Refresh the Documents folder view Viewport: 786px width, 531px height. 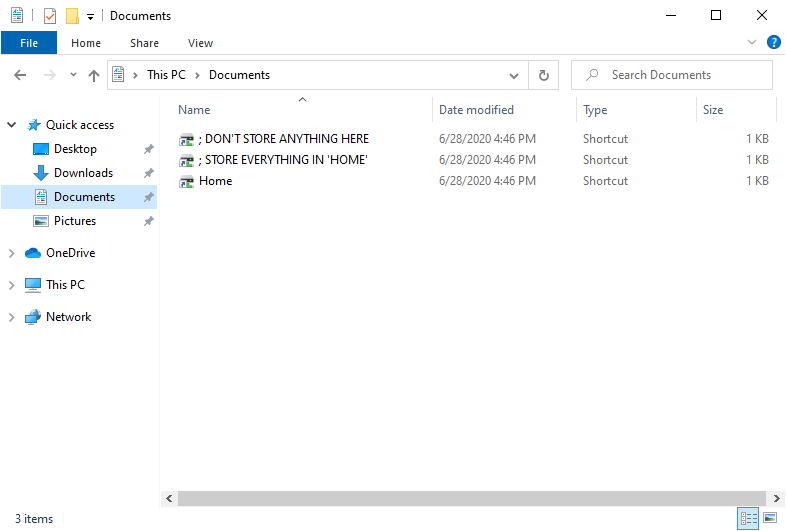click(543, 75)
